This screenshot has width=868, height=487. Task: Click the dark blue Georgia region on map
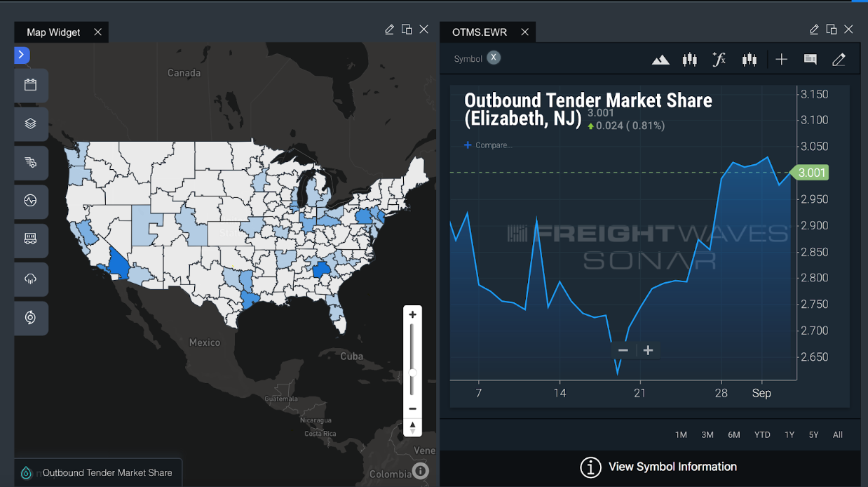[x=321, y=270]
